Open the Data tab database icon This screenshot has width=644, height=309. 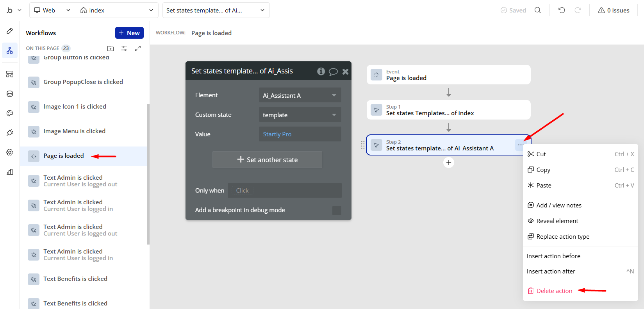(x=10, y=94)
